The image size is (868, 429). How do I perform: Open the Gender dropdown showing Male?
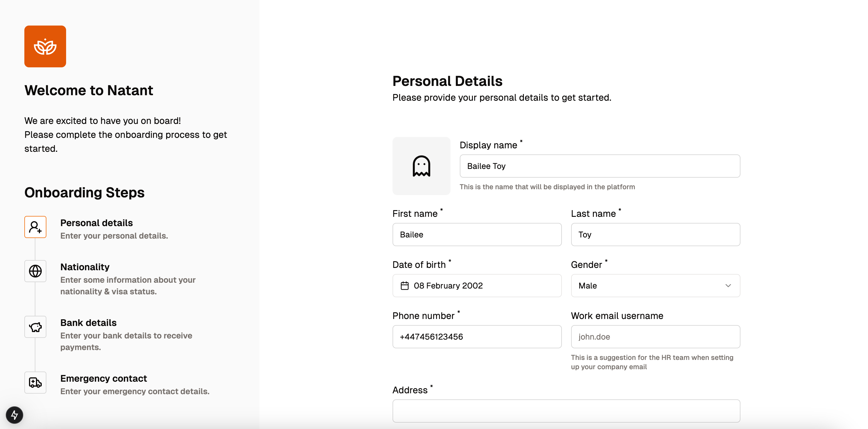(x=655, y=286)
